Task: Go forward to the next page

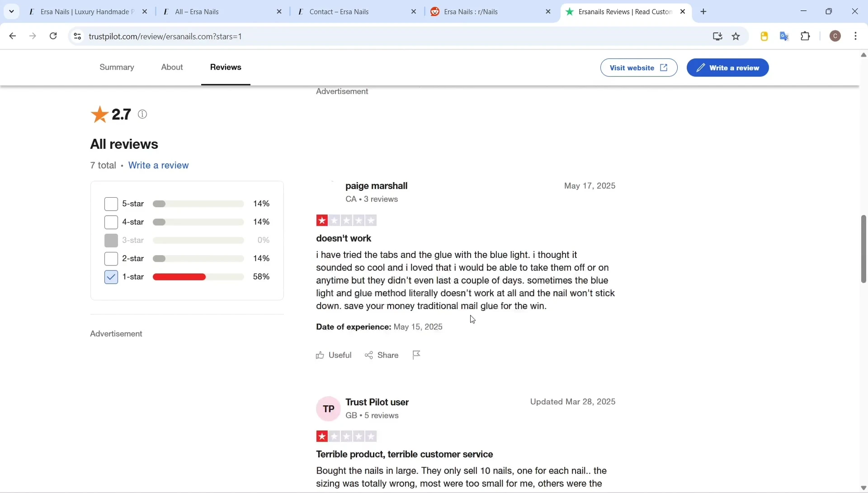Action: (33, 36)
